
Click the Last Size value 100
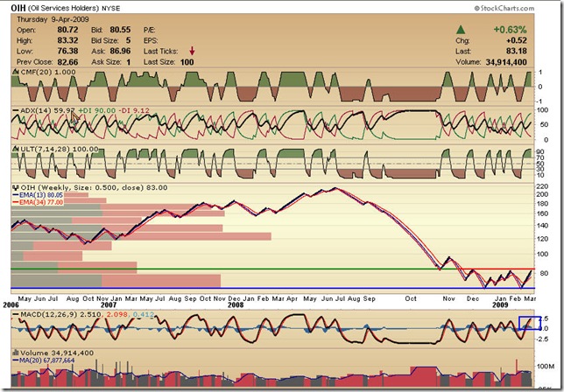coord(187,62)
